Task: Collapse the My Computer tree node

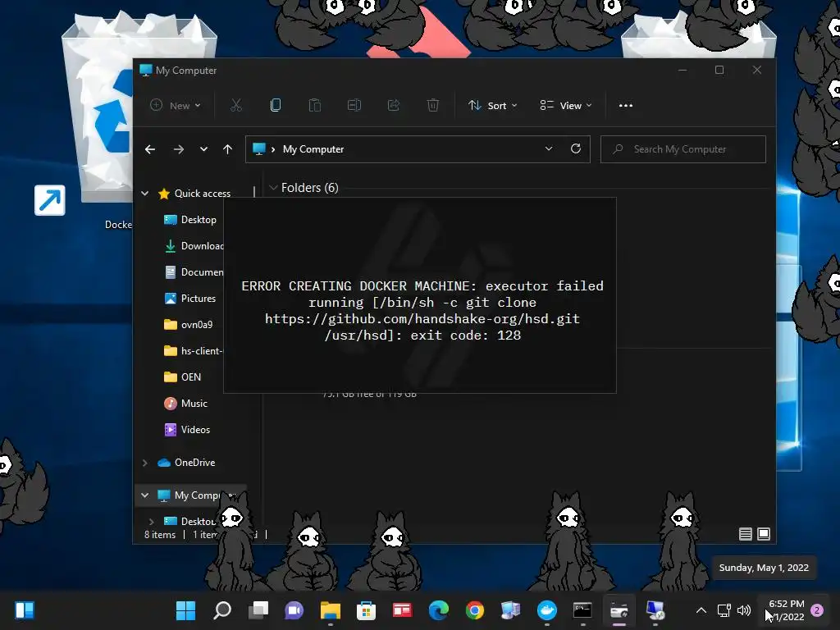Action: point(144,495)
